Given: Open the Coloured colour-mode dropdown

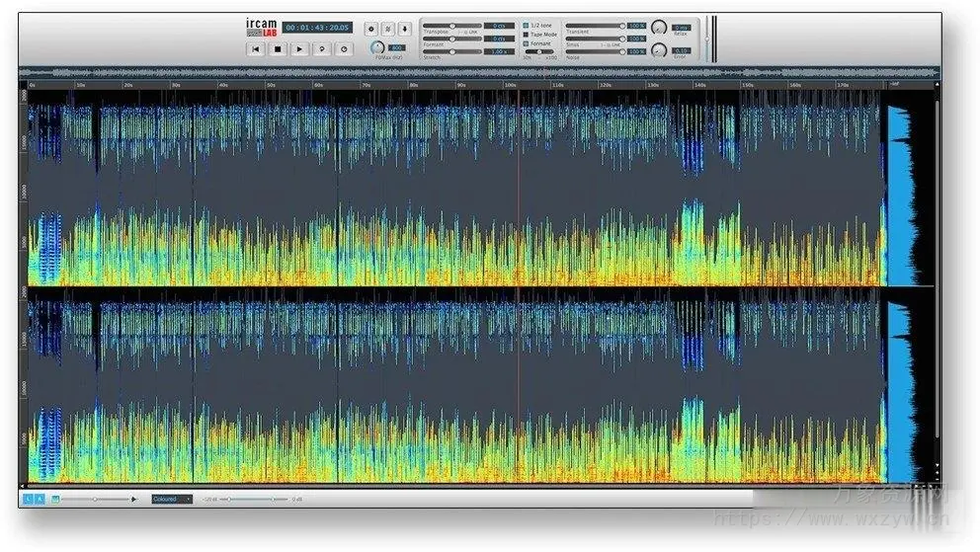Looking at the screenshot, I should 171,499.
